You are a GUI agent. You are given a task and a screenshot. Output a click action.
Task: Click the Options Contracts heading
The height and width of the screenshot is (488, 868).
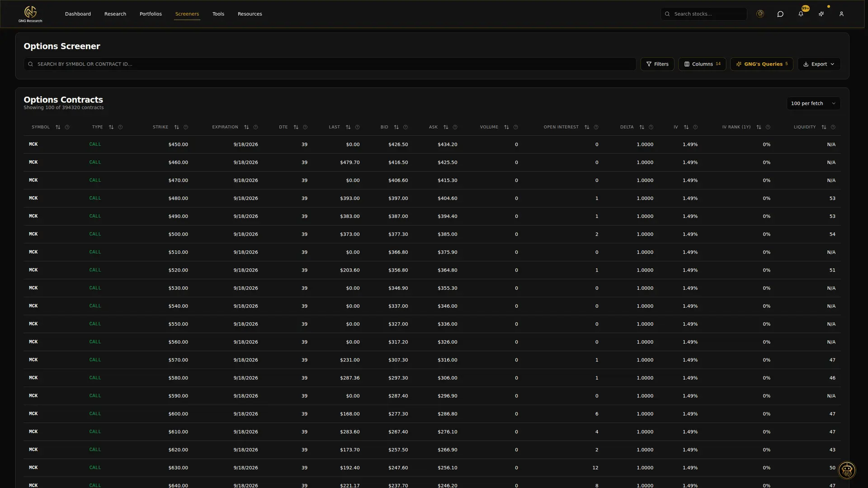tap(63, 100)
